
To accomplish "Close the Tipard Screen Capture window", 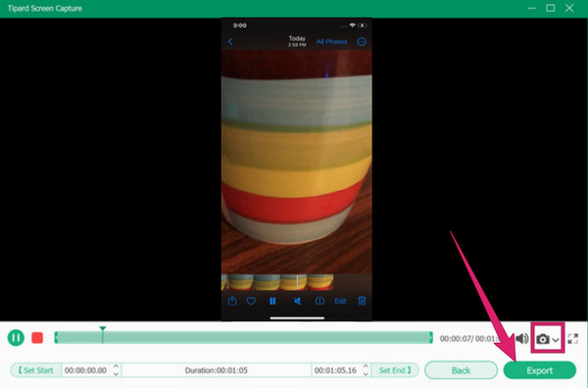I will [569, 8].
